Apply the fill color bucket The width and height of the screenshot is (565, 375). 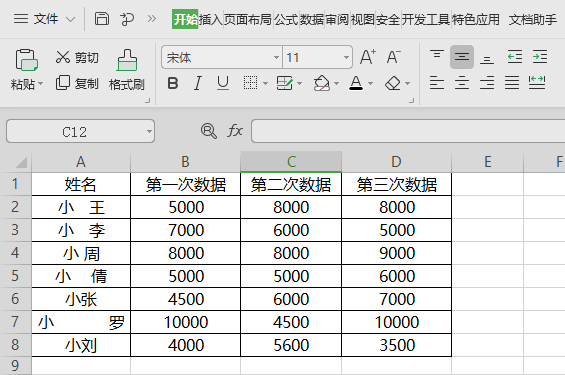(322, 83)
